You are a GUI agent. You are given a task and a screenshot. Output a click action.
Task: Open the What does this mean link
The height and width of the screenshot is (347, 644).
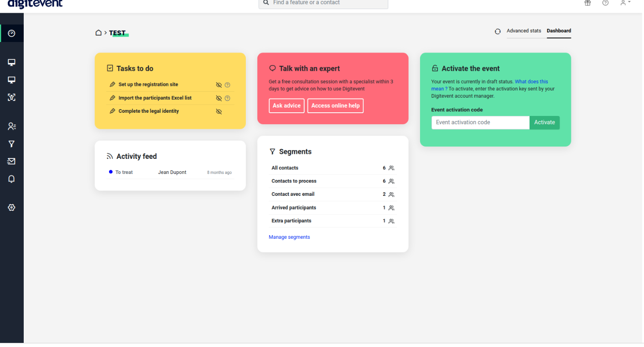click(x=531, y=82)
